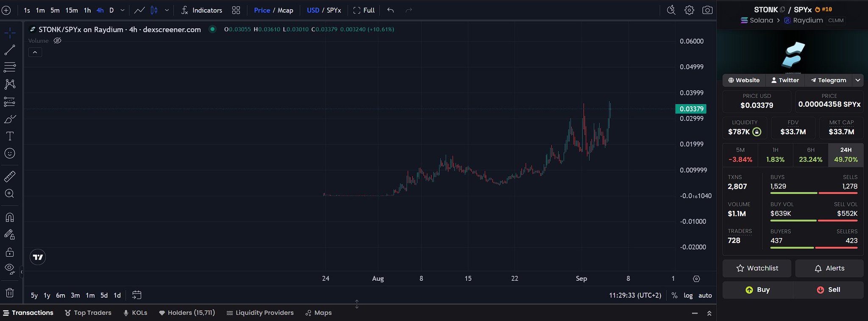Open the Maps tab
868x321 pixels.
pos(319,313)
